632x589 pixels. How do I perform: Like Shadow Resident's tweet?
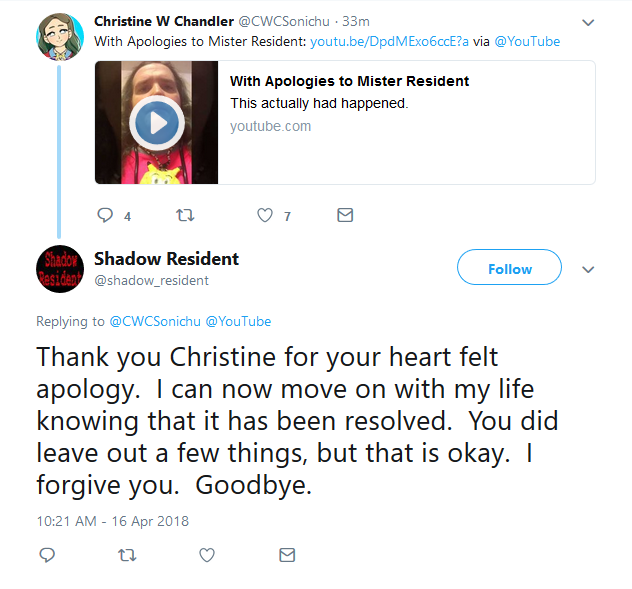pos(207,555)
